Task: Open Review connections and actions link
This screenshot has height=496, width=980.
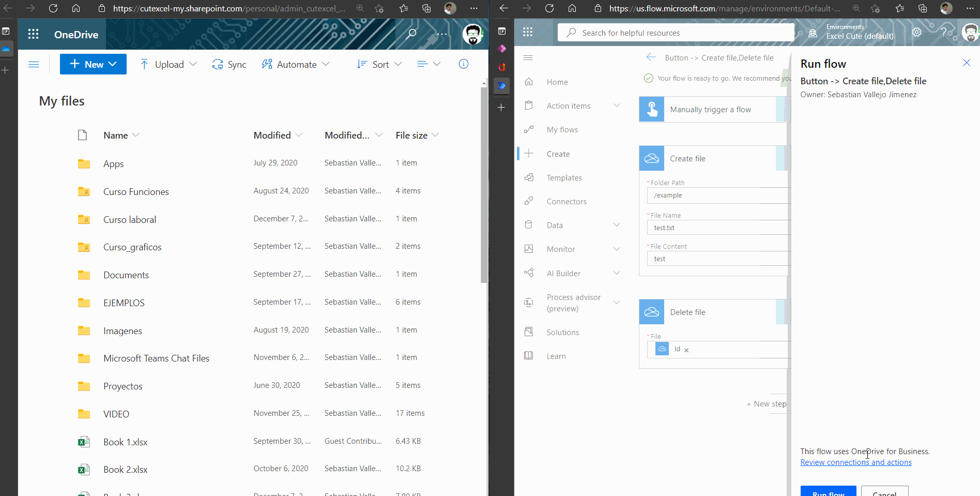Action: coord(856,462)
